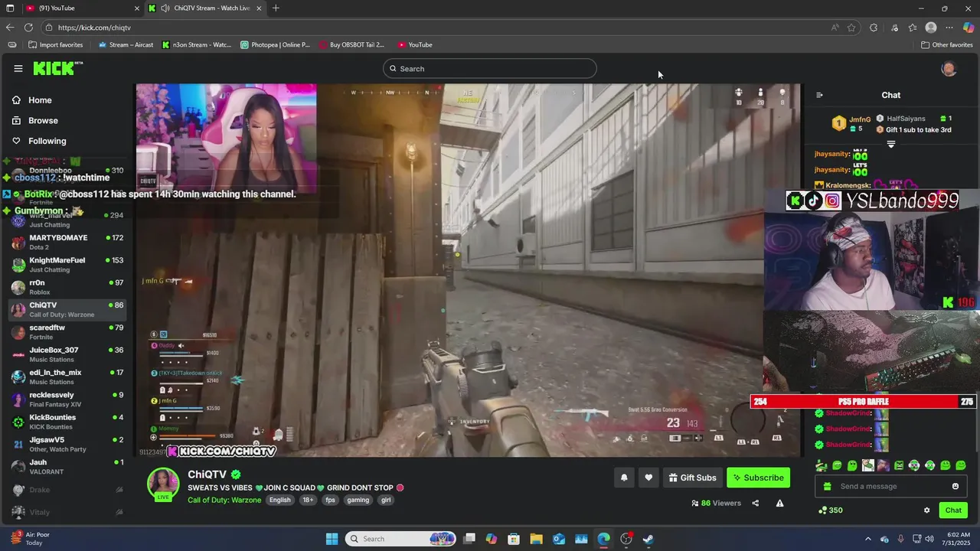Open Jauh VALORANT channel

click(x=67, y=467)
